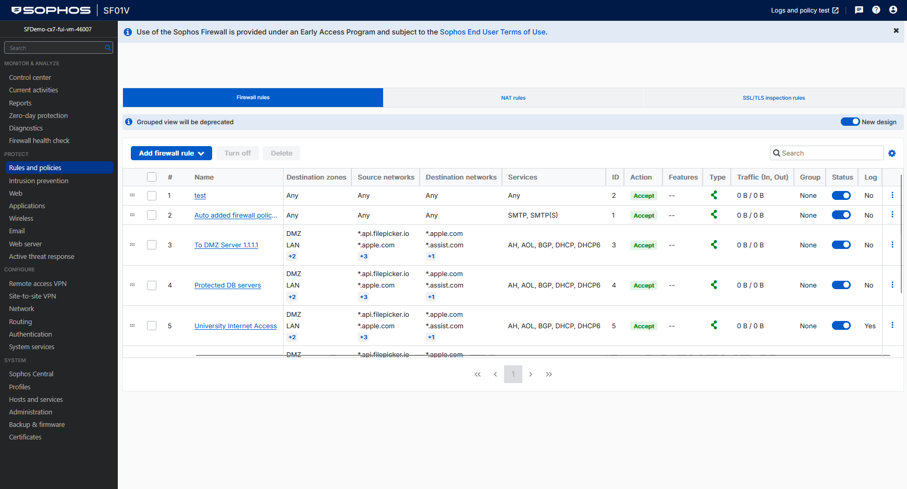
Task: Expand +1 destination networks for To DMZ Server
Action: pyautogui.click(x=431, y=256)
